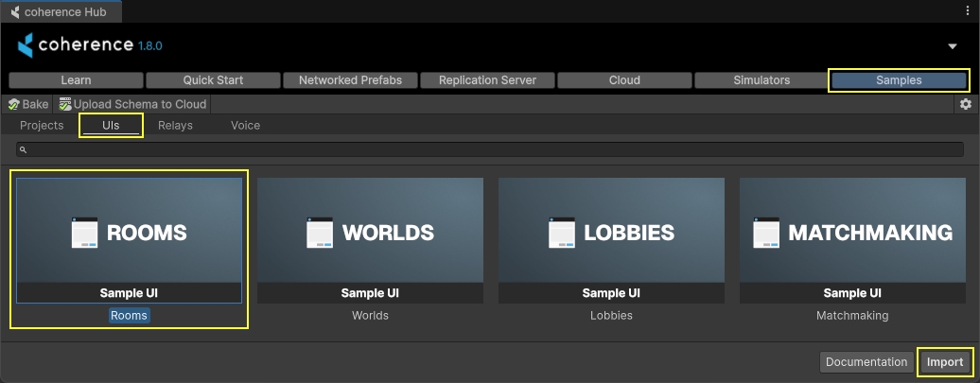Show the Projects samples sub-tab

click(42, 126)
